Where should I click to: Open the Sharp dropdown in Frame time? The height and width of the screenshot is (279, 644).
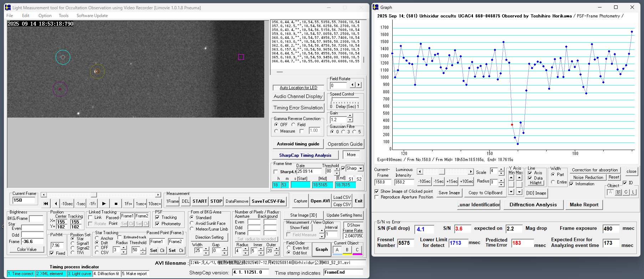click(x=361, y=169)
